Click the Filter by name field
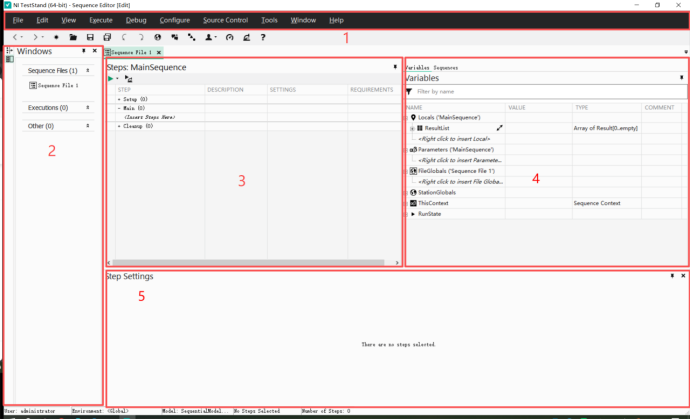This screenshot has width=690, height=420. tap(546, 92)
